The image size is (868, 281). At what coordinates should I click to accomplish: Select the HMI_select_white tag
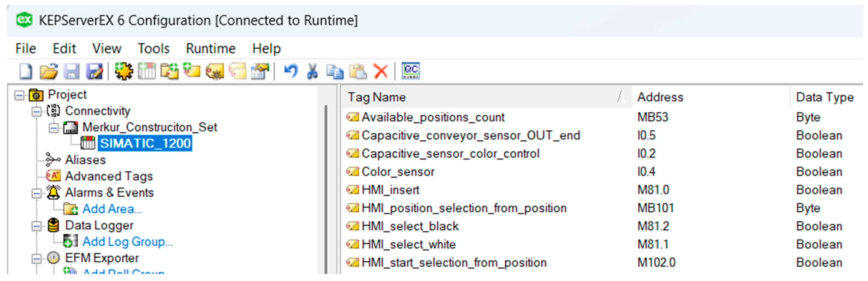point(409,245)
